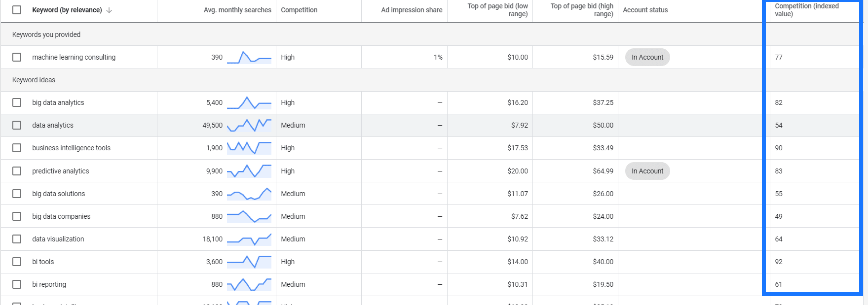
Task: Click In Account badge for predictive analytics
Action: coord(647,171)
